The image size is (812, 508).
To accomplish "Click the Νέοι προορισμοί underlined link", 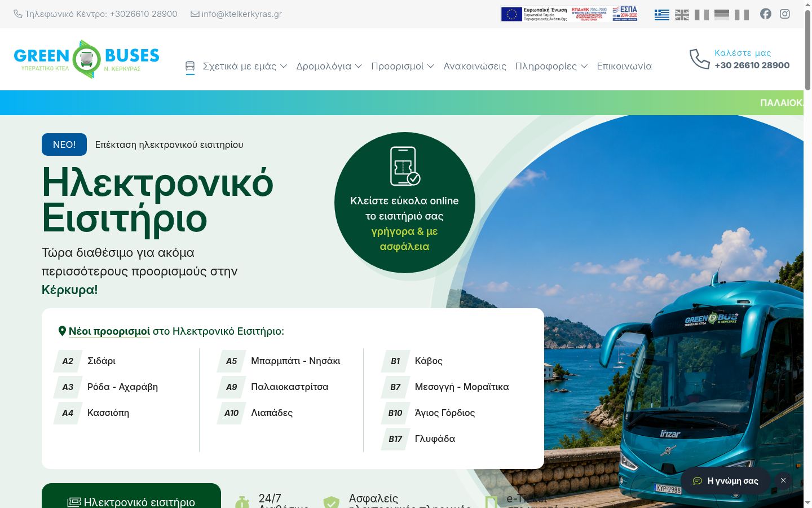I will (109, 331).
